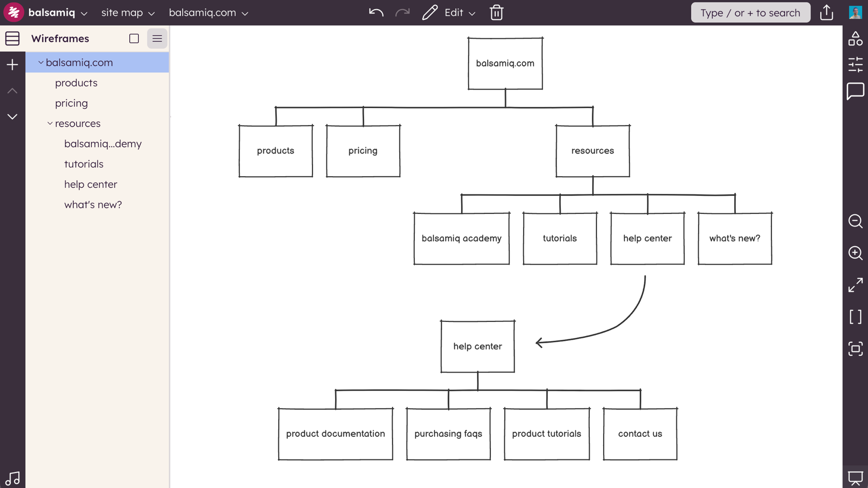Open the properties inspector sliders icon
Viewport: 868px width, 488px height.
pos(855,65)
